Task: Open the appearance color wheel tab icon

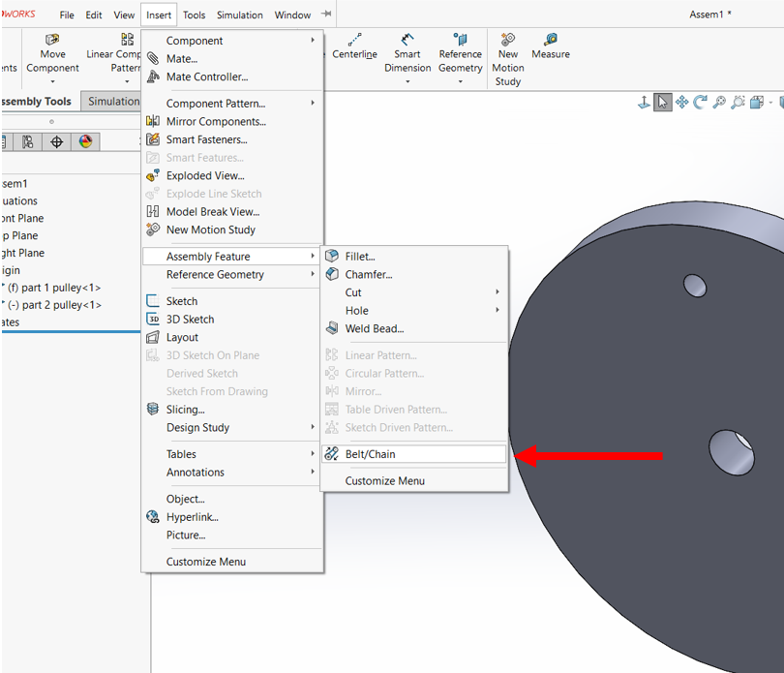Action: coord(86,141)
